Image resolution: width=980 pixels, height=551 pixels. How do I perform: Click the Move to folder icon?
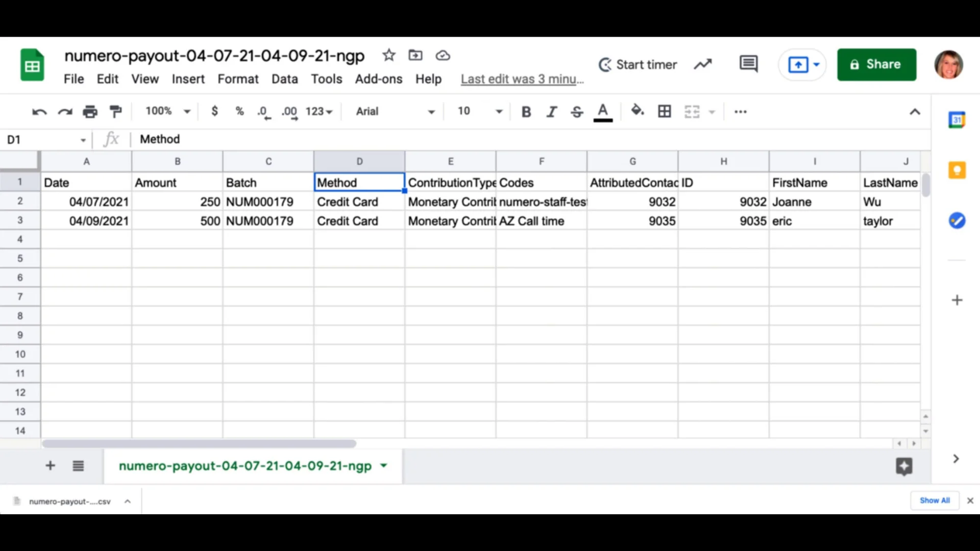point(415,55)
